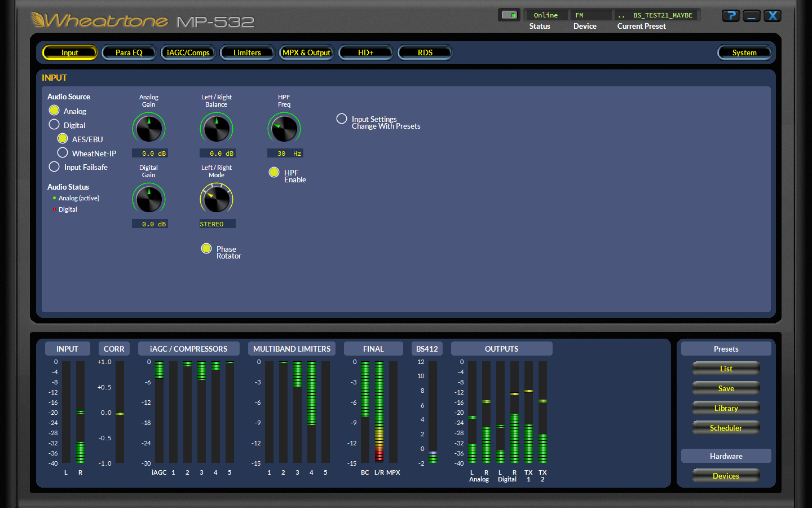Click the Left/Right Balance knob
The width and height of the screenshot is (812, 508).
pyautogui.click(x=217, y=128)
